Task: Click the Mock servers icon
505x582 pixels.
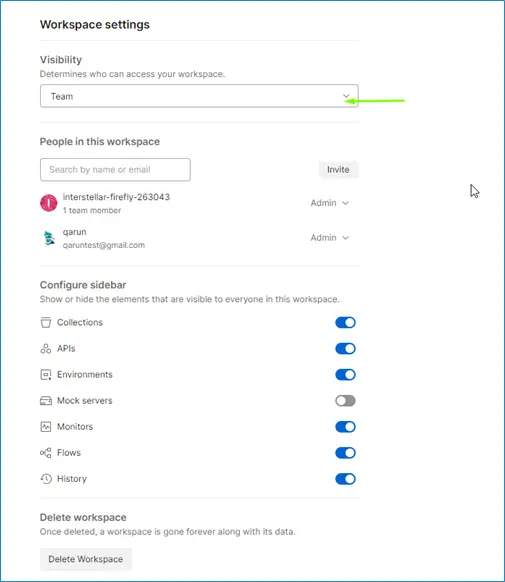Action: [46, 400]
